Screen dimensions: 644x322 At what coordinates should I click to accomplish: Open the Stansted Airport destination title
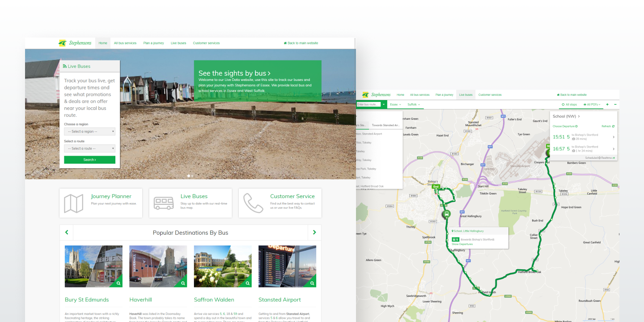click(x=280, y=300)
